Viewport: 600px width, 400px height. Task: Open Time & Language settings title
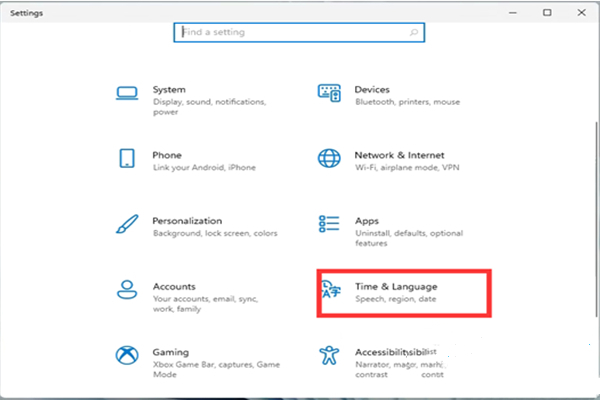396,287
